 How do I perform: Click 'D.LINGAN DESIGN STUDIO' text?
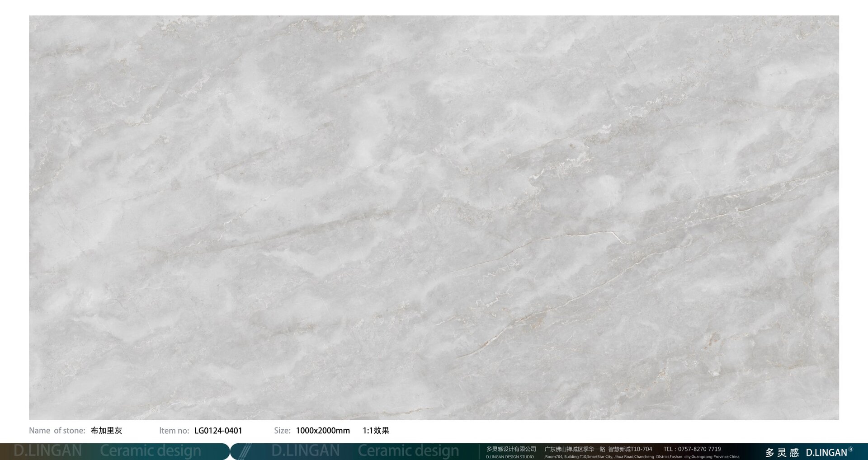click(x=509, y=457)
